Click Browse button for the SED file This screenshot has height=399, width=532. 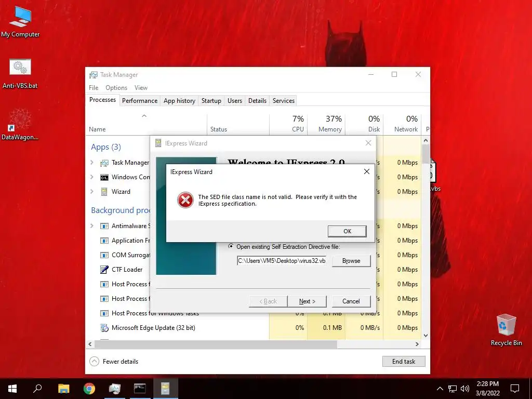[351, 261]
